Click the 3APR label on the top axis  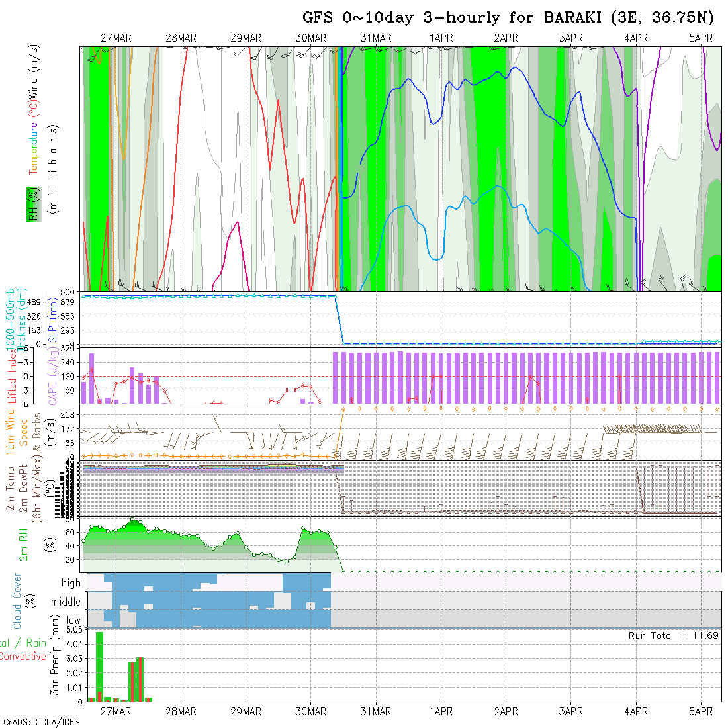click(x=571, y=38)
